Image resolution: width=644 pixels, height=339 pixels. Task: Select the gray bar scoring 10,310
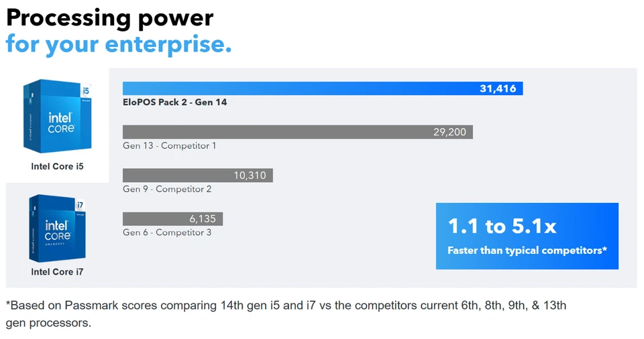(197, 176)
